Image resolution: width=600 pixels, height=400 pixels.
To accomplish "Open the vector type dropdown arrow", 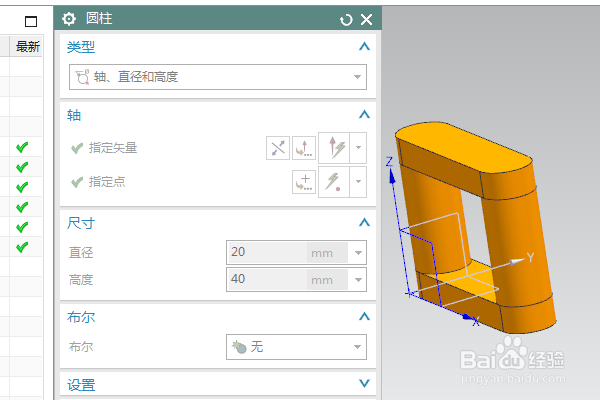I will 359,148.
